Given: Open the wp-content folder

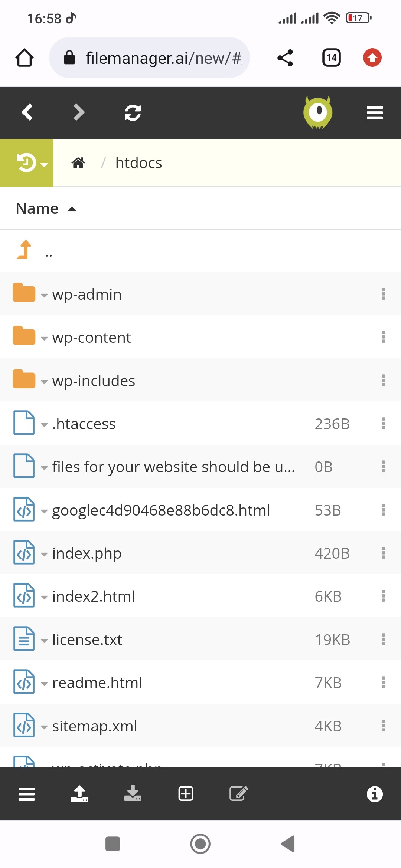Looking at the screenshot, I should coord(91,338).
